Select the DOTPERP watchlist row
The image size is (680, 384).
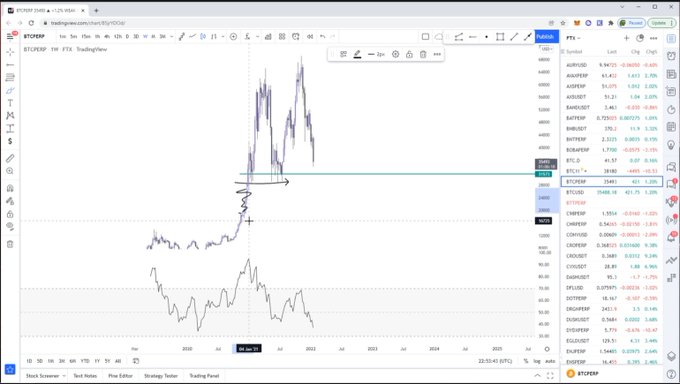(611, 298)
